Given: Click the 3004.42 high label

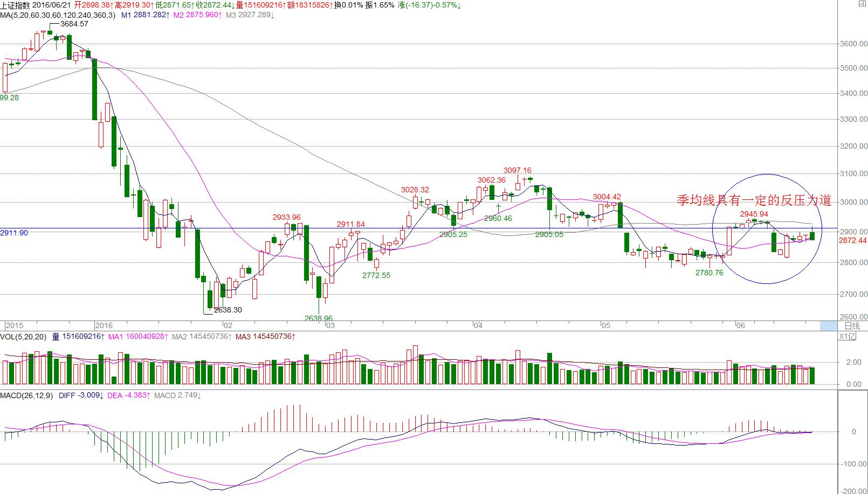Looking at the screenshot, I should click(x=607, y=197).
